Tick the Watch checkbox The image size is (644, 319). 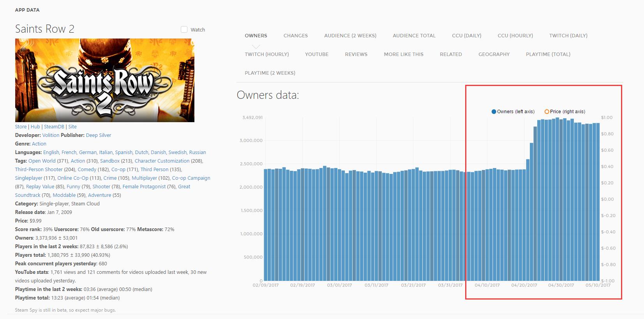184,30
